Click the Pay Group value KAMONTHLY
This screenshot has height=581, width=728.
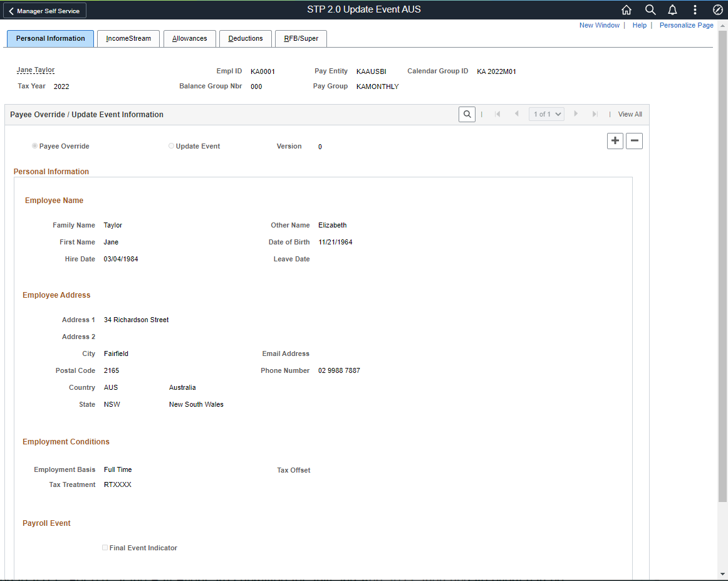tap(377, 86)
